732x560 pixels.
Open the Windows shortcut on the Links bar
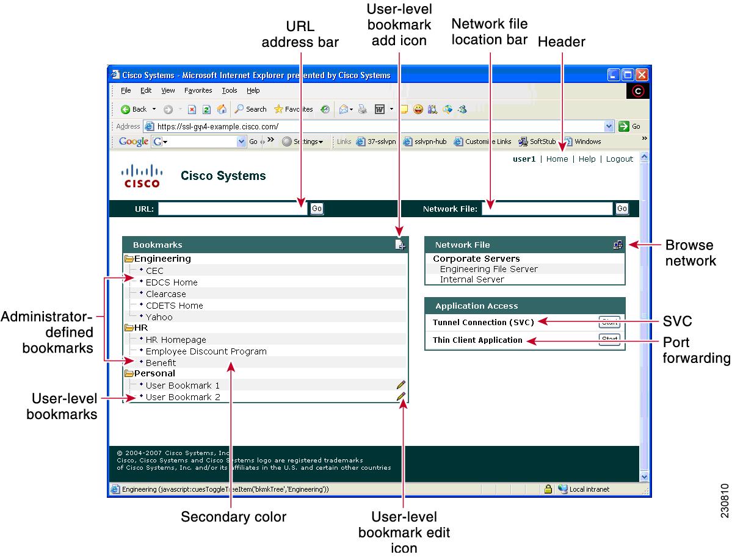click(x=583, y=142)
